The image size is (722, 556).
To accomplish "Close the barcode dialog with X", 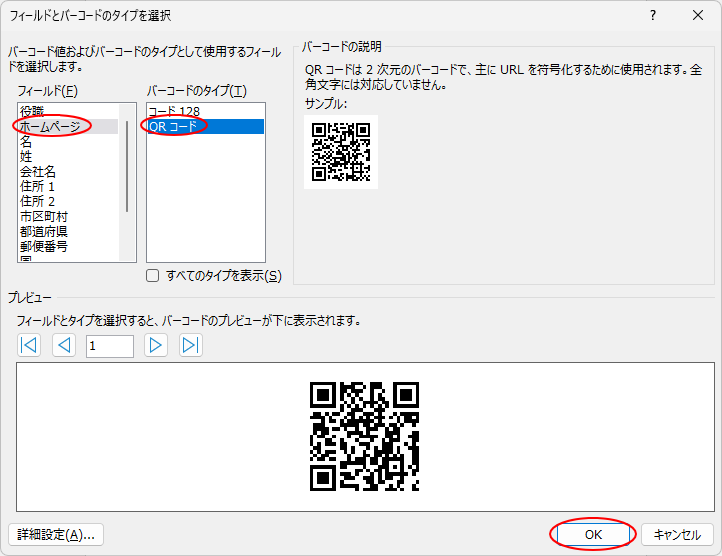I will click(x=698, y=15).
